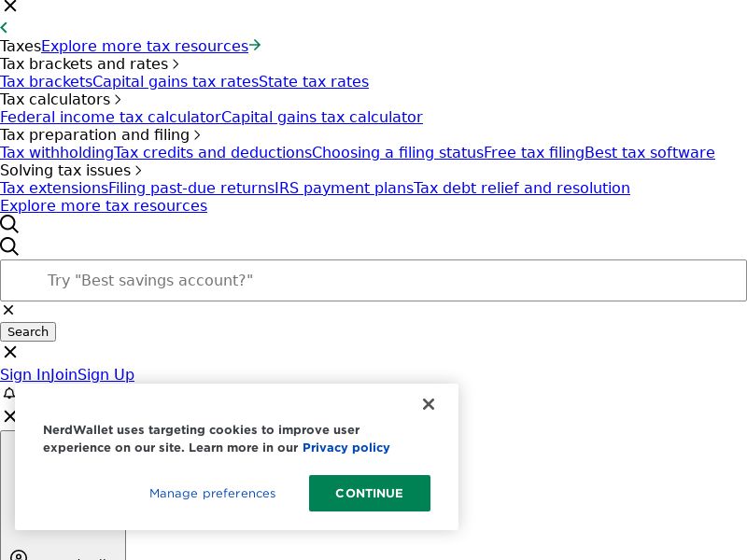Open Capital gains tax calculator link

(322, 118)
